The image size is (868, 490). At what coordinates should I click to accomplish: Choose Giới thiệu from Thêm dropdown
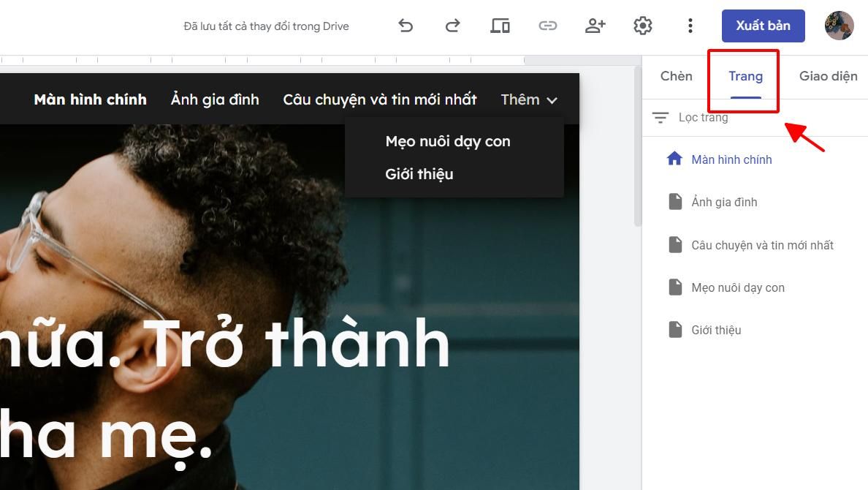419,175
